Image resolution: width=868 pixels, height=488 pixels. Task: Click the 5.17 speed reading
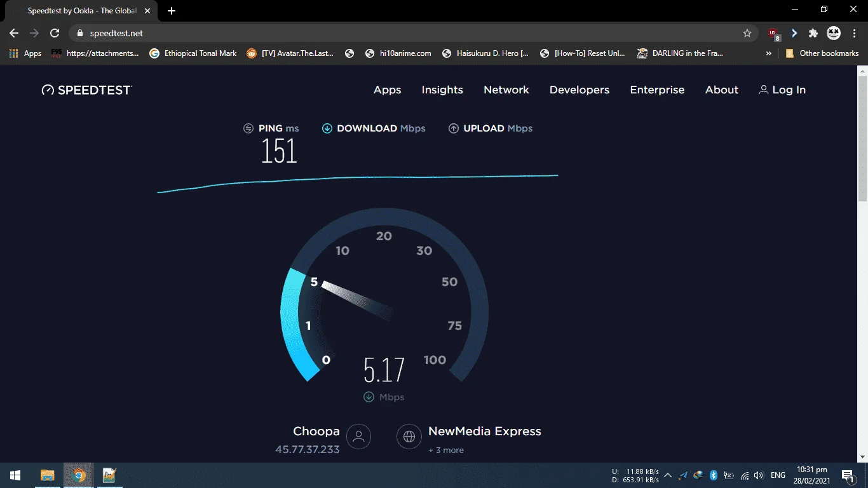[384, 370]
